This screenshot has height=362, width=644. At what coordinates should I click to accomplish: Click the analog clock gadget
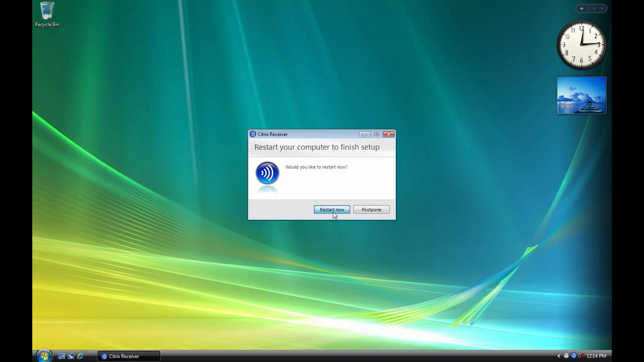(x=581, y=45)
